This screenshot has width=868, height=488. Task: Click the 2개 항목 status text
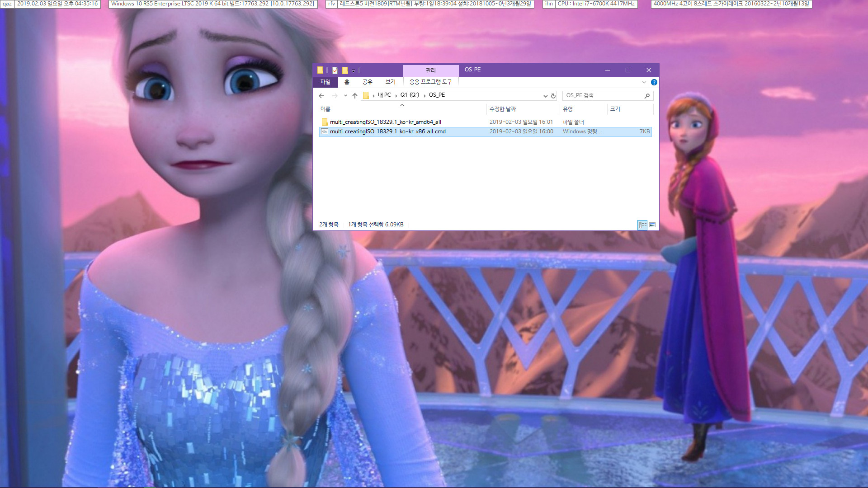pyautogui.click(x=329, y=225)
